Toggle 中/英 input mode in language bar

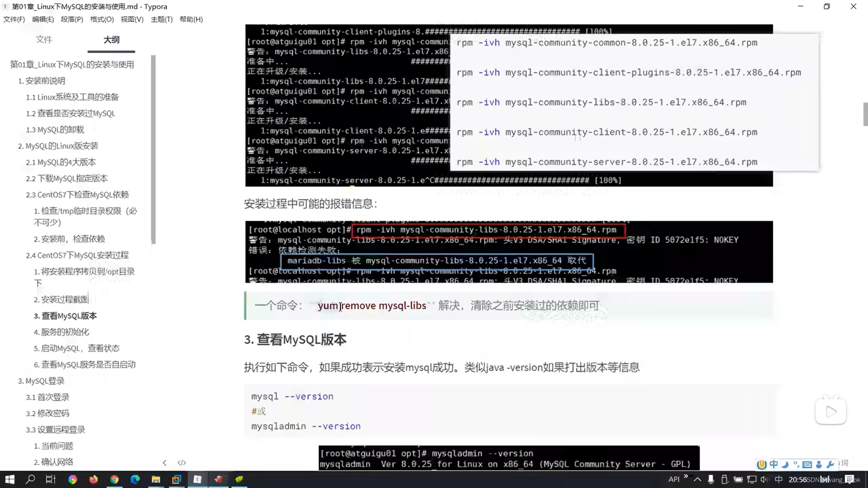774,465
